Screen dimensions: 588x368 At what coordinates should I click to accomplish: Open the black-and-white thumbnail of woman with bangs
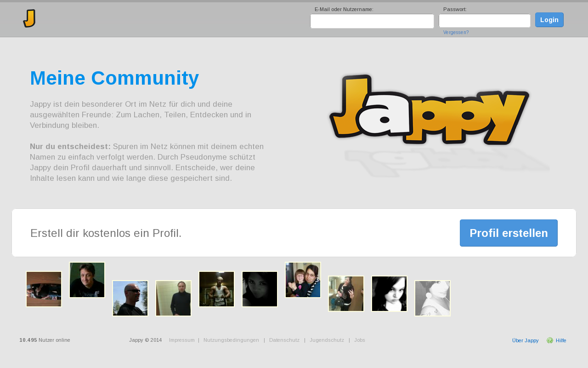tap(390, 293)
